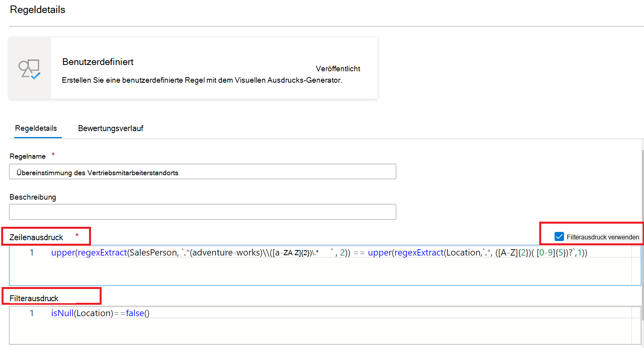Click the Beschreibung input field
This screenshot has height=352, width=644.
click(202, 212)
